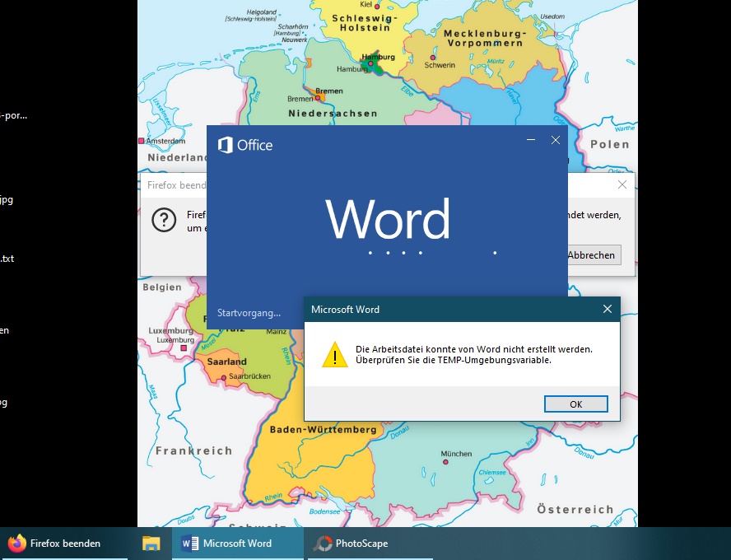This screenshot has height=560, width=731.
Task: Open File Explorer from the taskbar
Action: pos(151,544)
